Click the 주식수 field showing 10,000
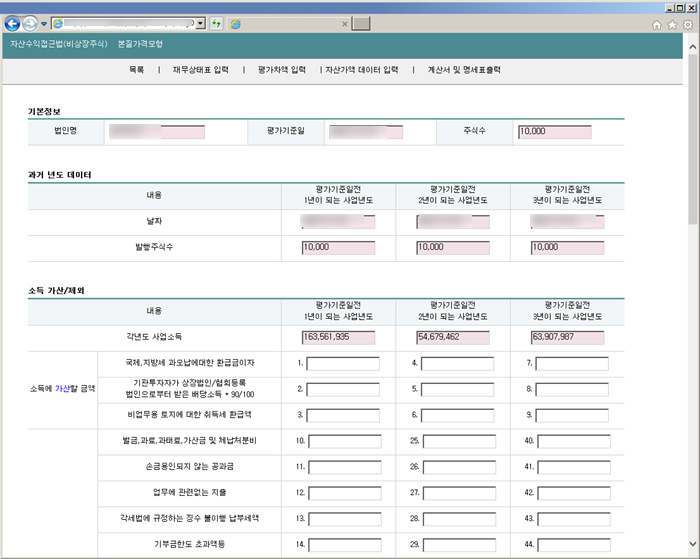The image size is (700, 559). (x=555, y=132)
